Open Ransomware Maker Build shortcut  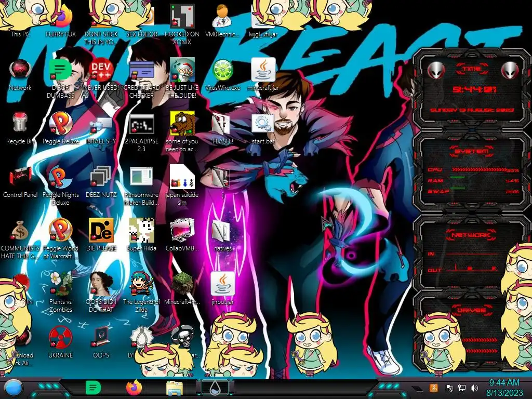click(x=141, y=177)
